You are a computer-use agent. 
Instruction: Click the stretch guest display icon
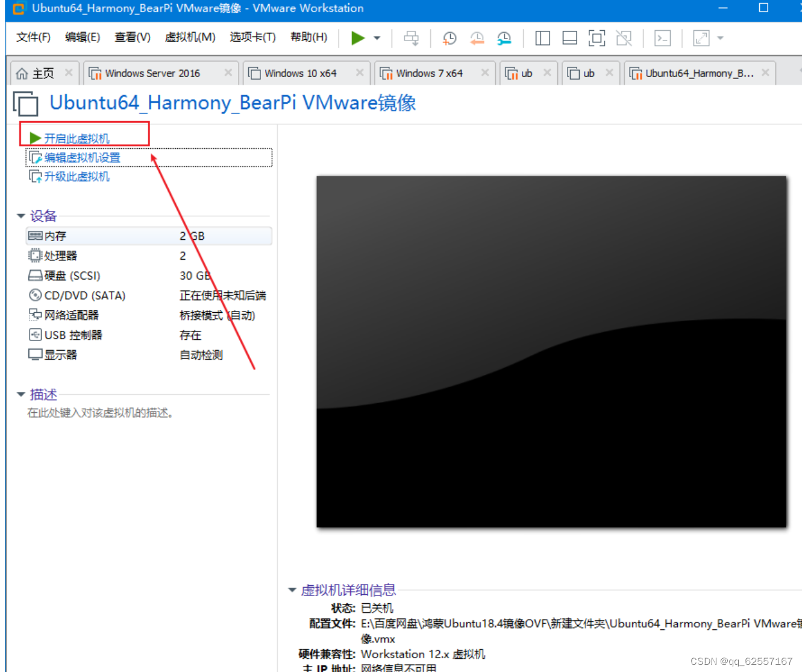click(701, 38)
